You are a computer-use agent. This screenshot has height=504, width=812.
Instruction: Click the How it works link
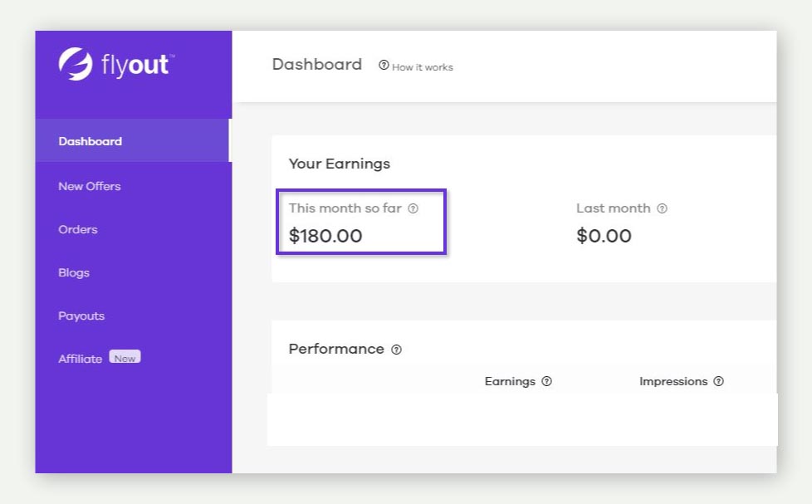[422, 67]
